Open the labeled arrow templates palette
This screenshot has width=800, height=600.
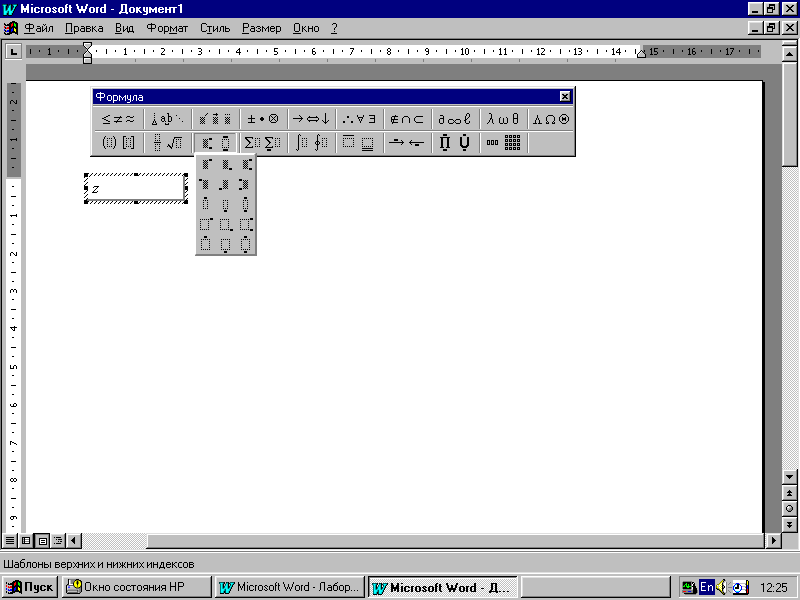[407, 142]
